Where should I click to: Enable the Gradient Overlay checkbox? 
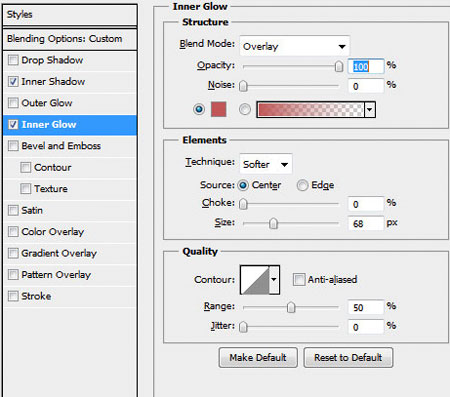tap(13, 253)
